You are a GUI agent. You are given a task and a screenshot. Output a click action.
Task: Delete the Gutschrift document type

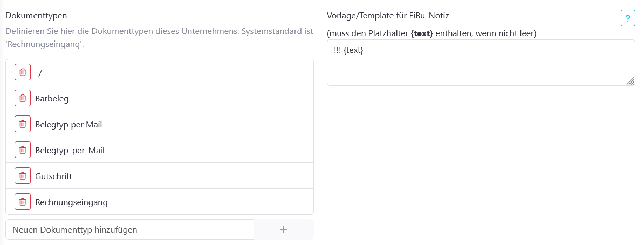pos(22,176)
